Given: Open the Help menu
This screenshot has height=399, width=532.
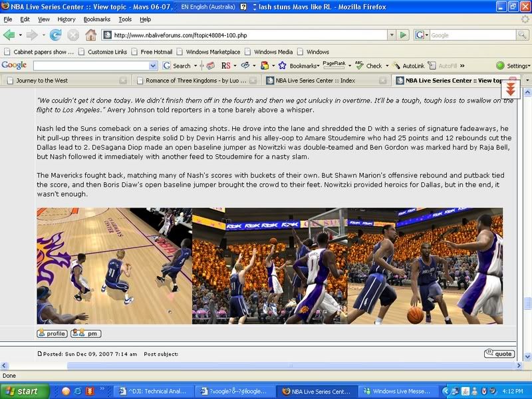Looking at the screenshot, I should point(145,19).
